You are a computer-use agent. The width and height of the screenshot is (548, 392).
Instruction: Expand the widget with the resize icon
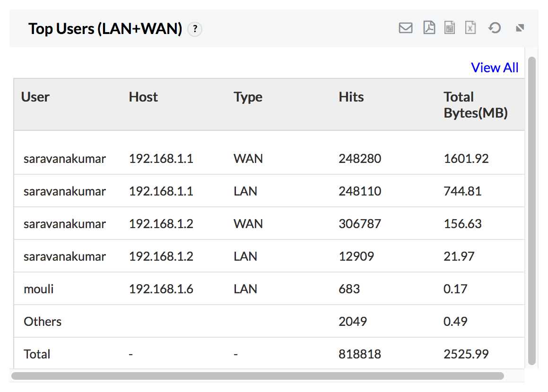click(520, 28)
